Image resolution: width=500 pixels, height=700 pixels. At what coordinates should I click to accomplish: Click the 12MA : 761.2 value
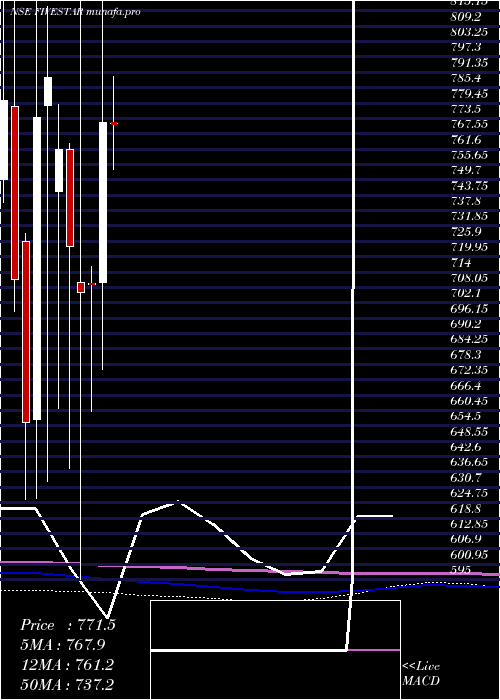click(67, 664)
